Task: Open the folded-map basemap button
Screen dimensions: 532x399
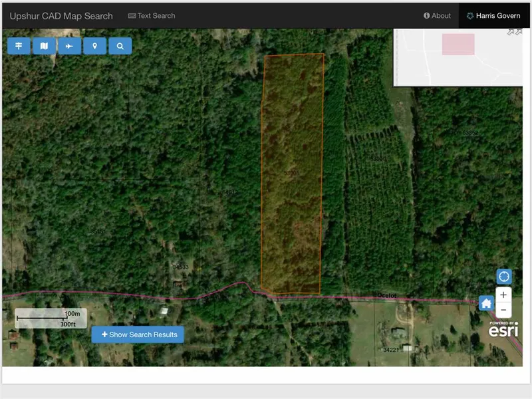Action: 44,46
